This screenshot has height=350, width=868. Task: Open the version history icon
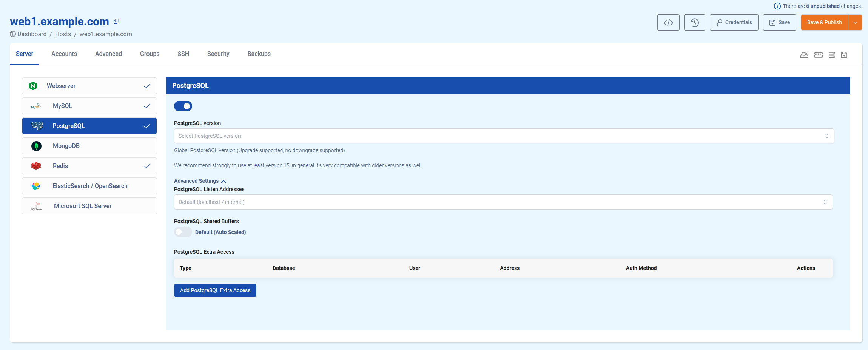click(694, 22)
